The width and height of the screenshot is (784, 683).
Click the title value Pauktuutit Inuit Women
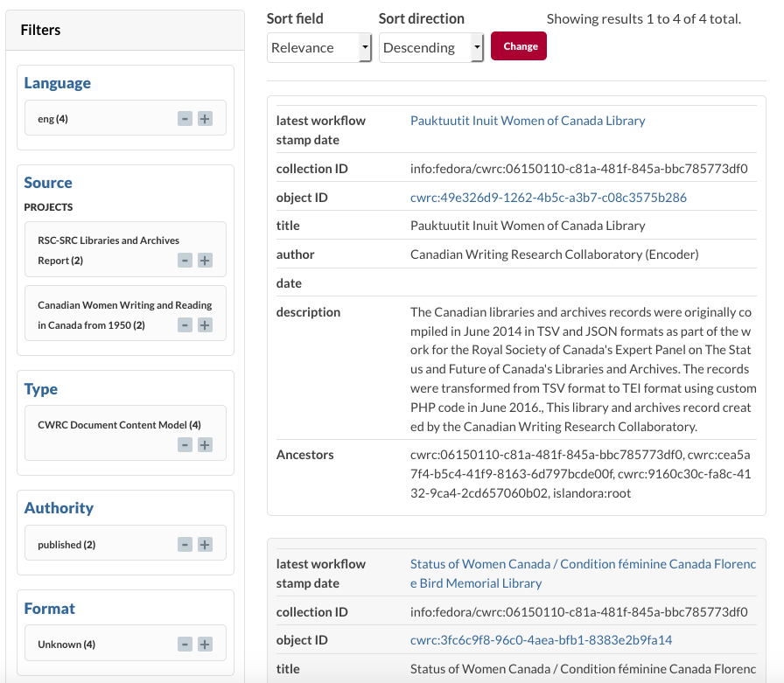[528, 226]
